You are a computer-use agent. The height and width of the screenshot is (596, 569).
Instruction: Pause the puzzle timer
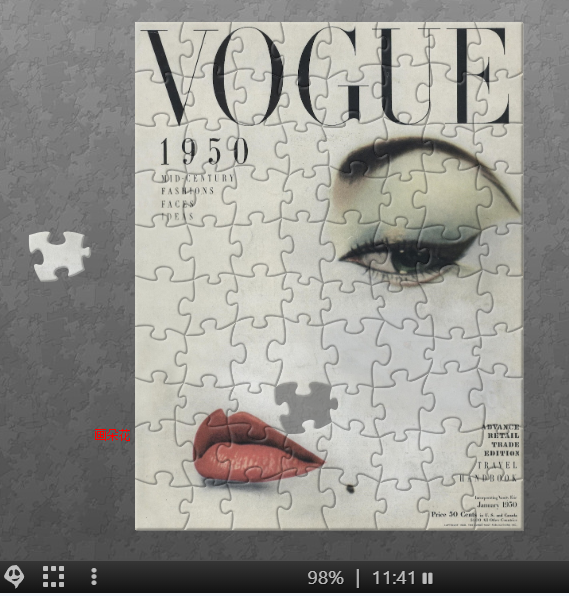(428, 578)
